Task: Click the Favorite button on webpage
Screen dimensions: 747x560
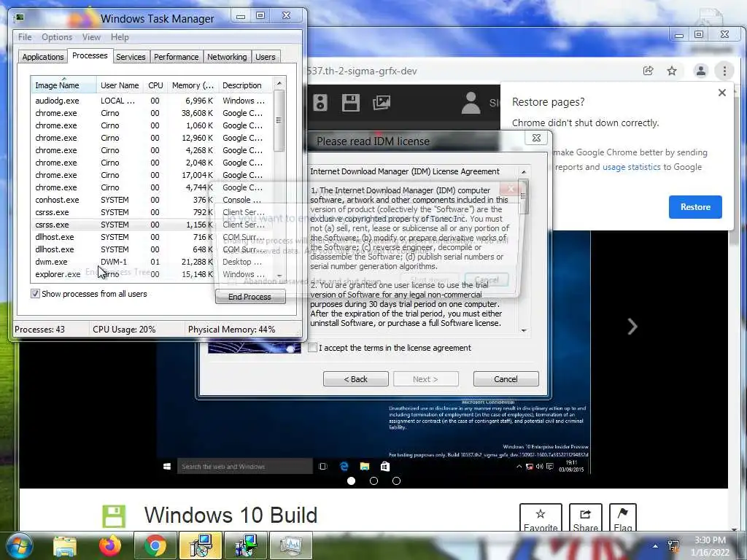Action: tap(541, 518)
